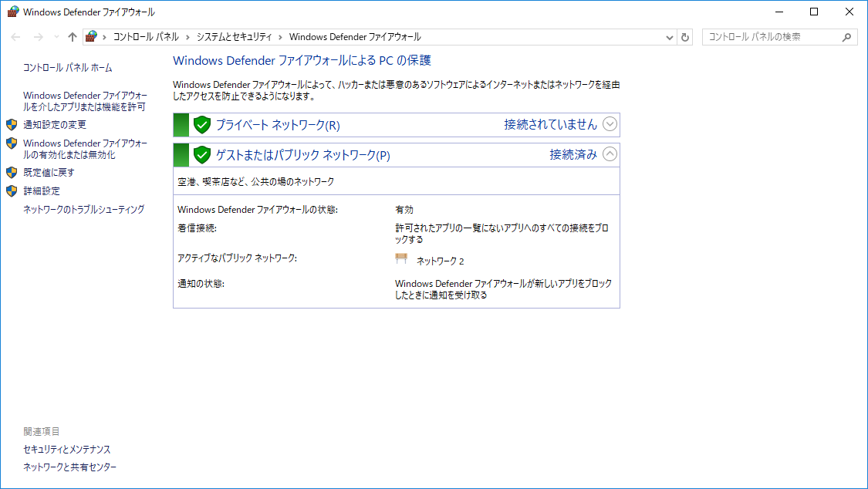Collapse the パブリック ネットワーク section chevron

tap(610, 153)
